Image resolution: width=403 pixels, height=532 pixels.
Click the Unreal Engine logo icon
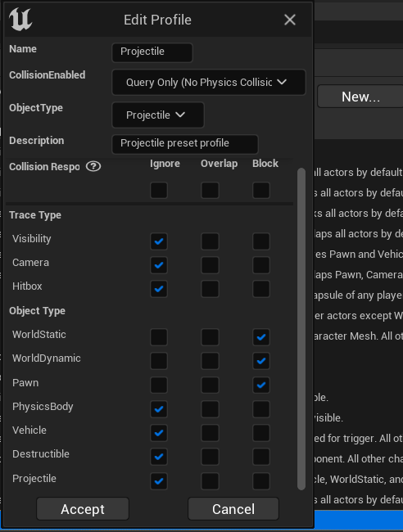click(20, 20)
